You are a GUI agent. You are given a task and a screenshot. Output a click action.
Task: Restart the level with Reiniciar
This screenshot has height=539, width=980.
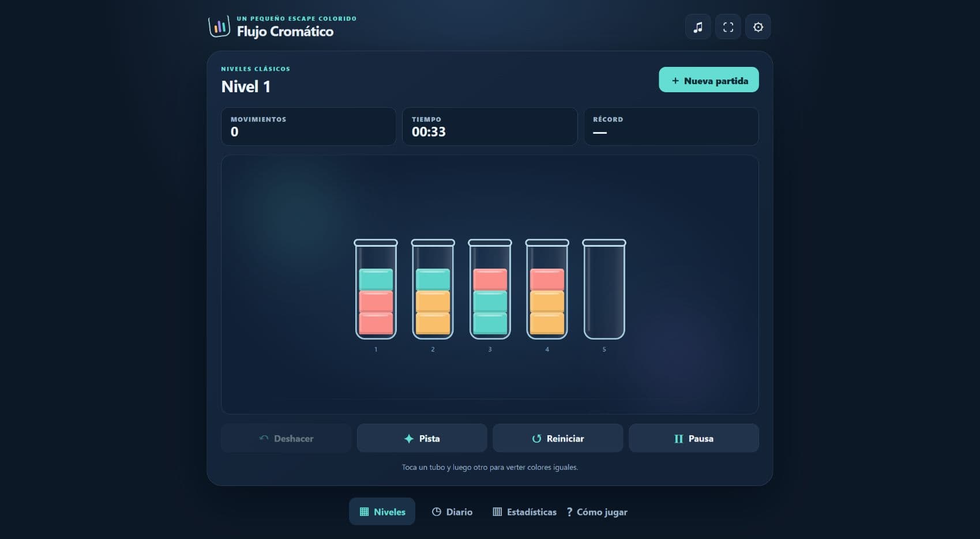tap(558, 438)
